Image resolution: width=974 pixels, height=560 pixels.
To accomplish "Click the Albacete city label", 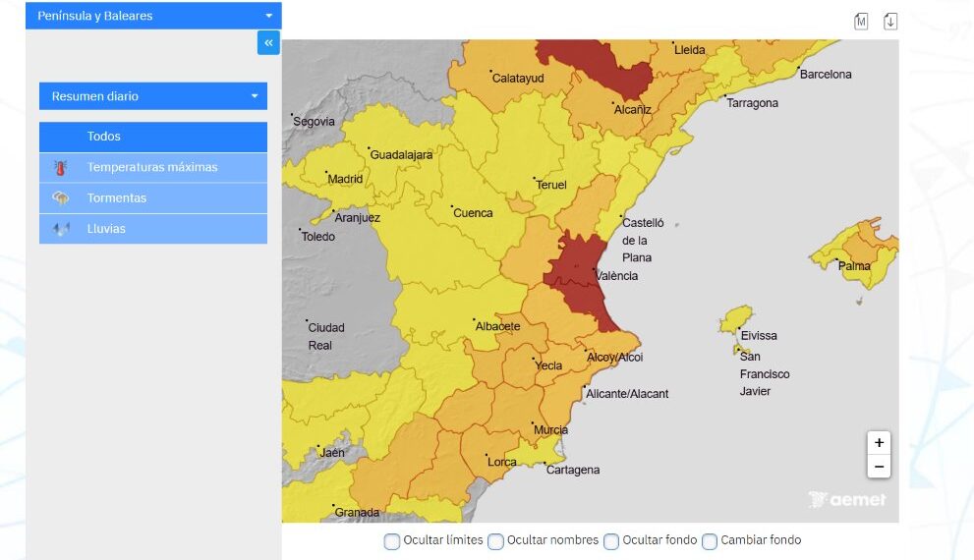I will coord(497,326).
